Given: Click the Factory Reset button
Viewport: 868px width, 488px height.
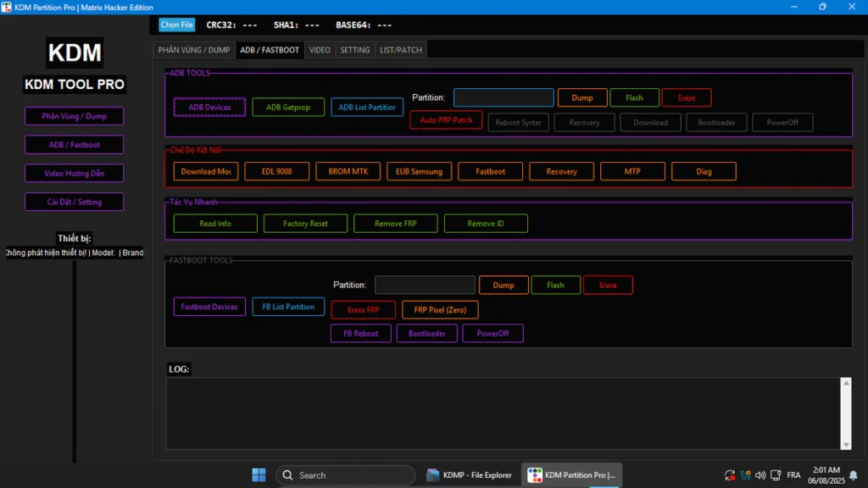Looking at the screenshot, I should [305, 224].
